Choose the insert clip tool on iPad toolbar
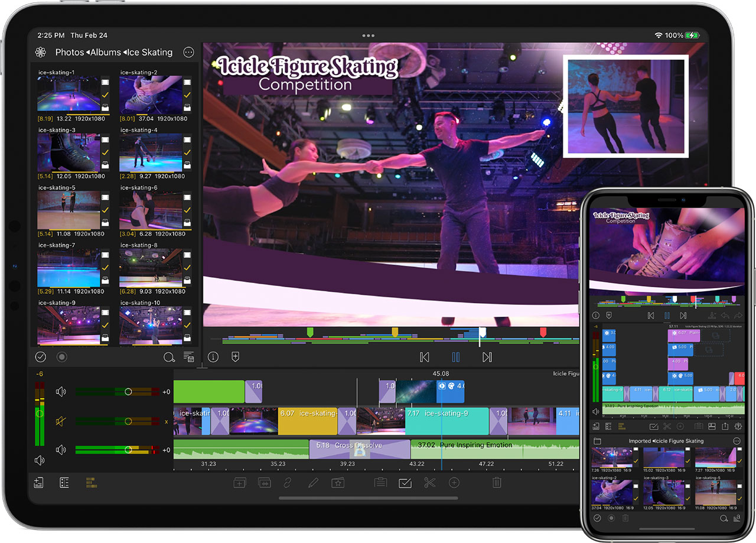This screenshot has width=756, height=543. click(239, 483)
